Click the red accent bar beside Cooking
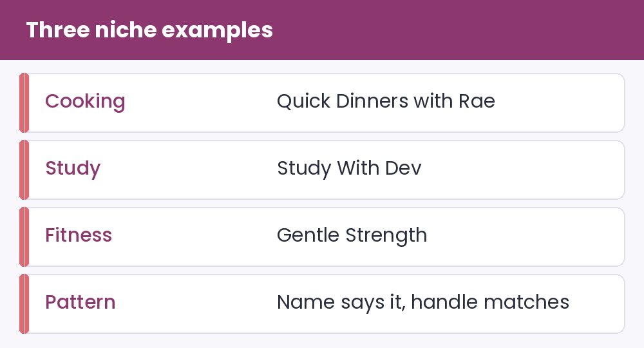The width and height of the screenshot is (644, 348). (x=24, y=102)
